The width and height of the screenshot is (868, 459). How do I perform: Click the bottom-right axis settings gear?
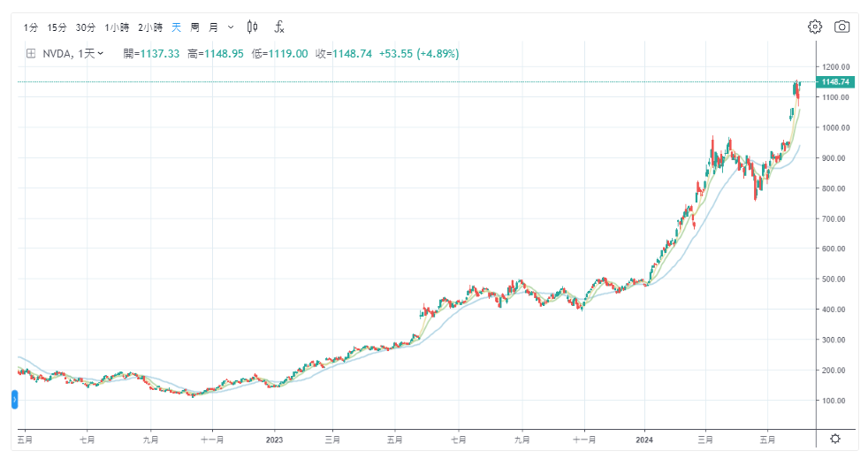tap(834, 439)
